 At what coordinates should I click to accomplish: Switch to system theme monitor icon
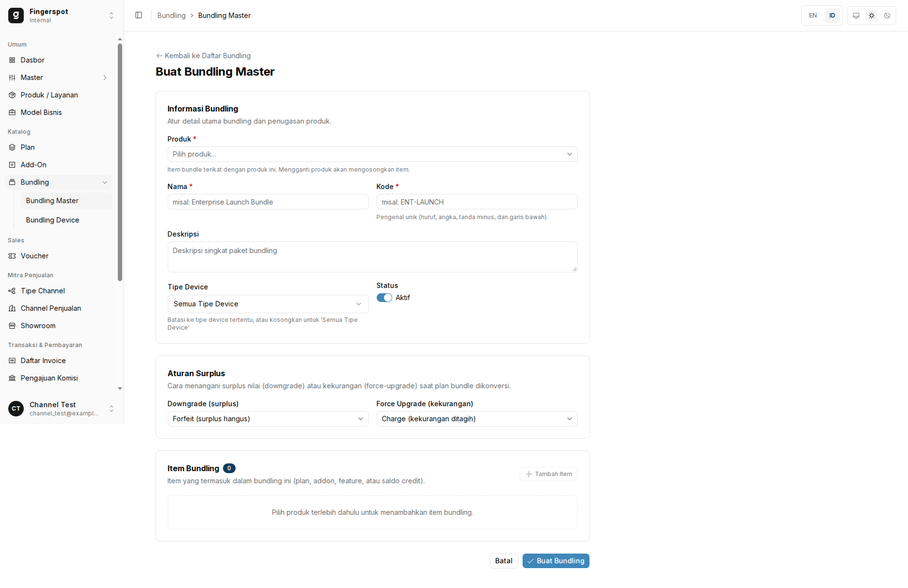coord(856,16)
